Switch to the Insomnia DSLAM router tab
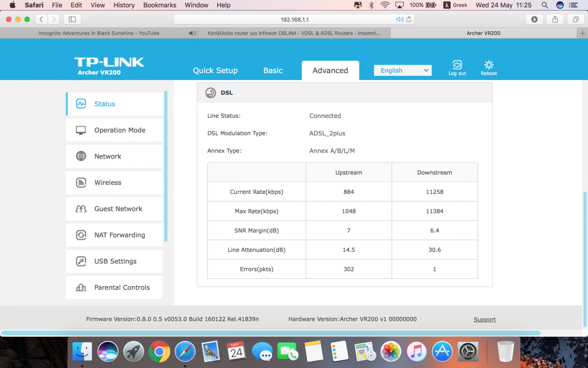Screen dimensions: 588x368 tap(294, 33)
